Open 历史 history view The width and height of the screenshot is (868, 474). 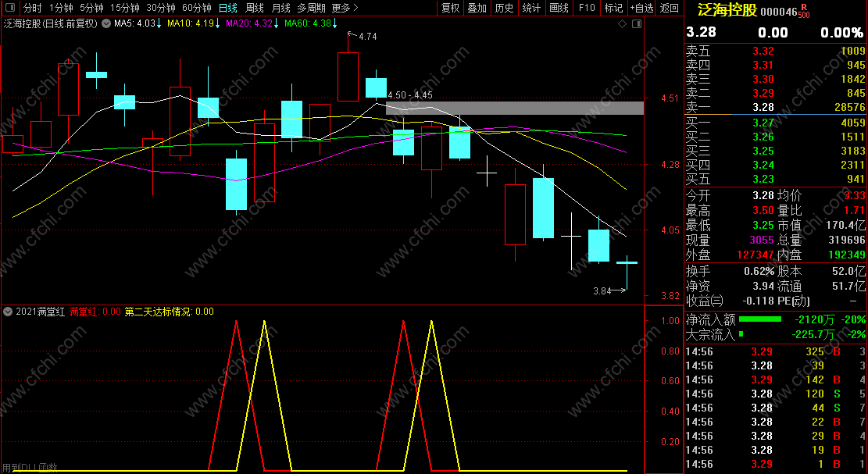[504, 8]
